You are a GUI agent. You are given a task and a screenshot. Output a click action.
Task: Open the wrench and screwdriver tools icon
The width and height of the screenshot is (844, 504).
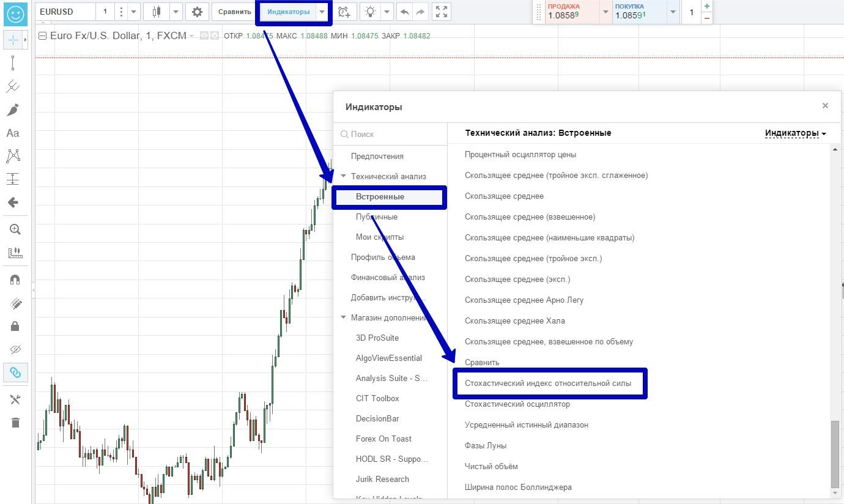coord(15,399)
